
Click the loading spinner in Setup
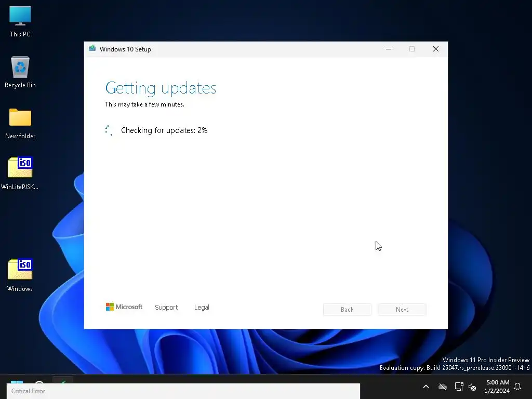(x=109, y=130)
